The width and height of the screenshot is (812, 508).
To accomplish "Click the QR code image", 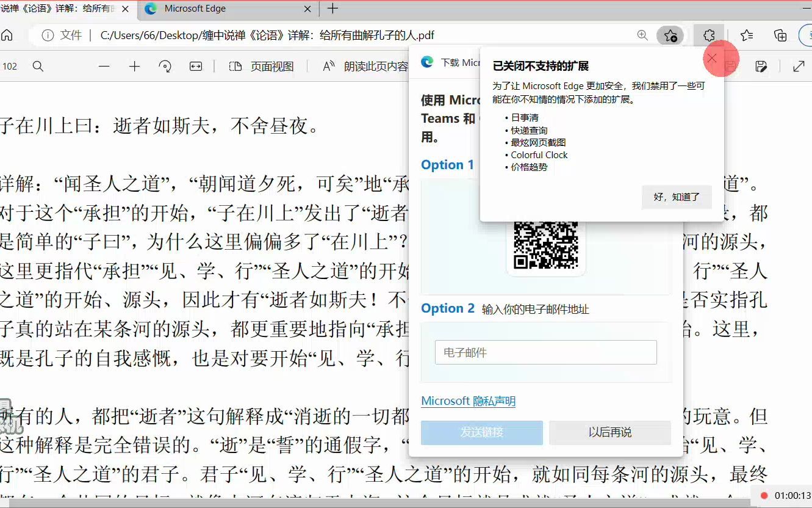I will tap(545, 244).
